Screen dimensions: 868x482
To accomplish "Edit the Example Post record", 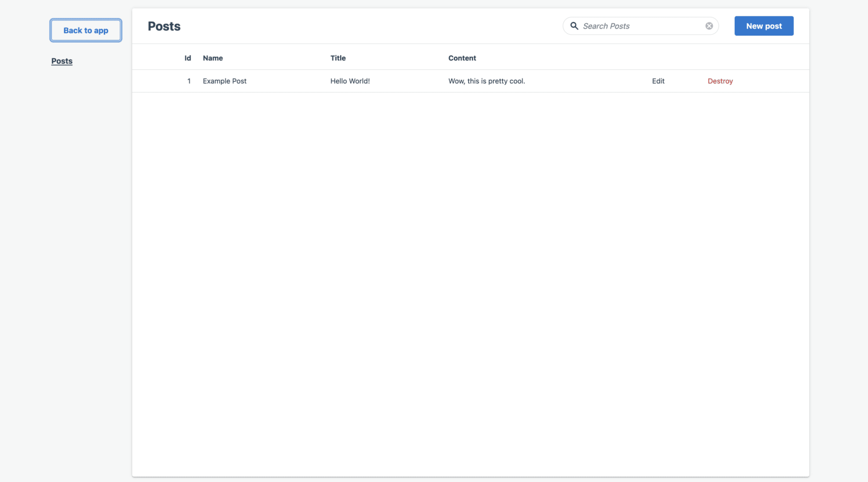I will (x=658, y=81).
